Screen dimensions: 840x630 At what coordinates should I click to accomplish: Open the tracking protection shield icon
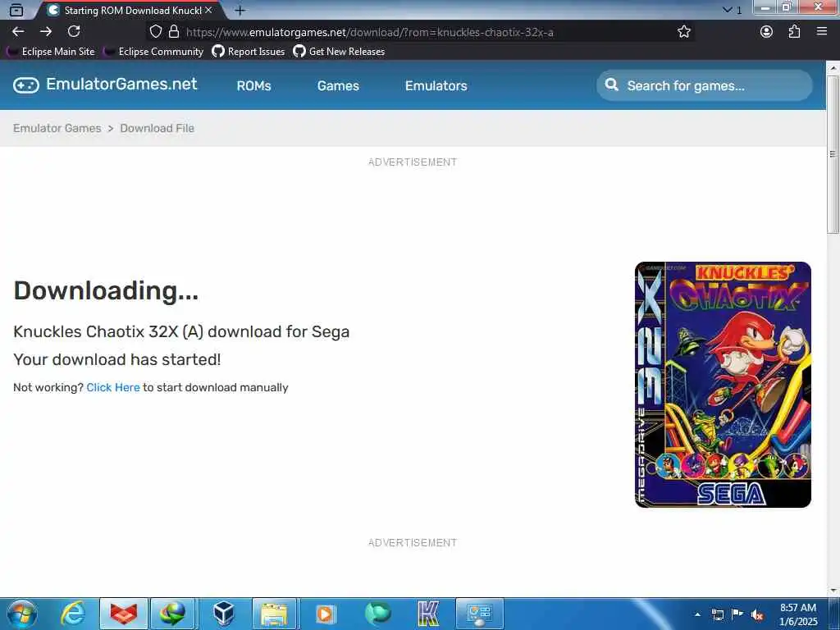[155, 32]
